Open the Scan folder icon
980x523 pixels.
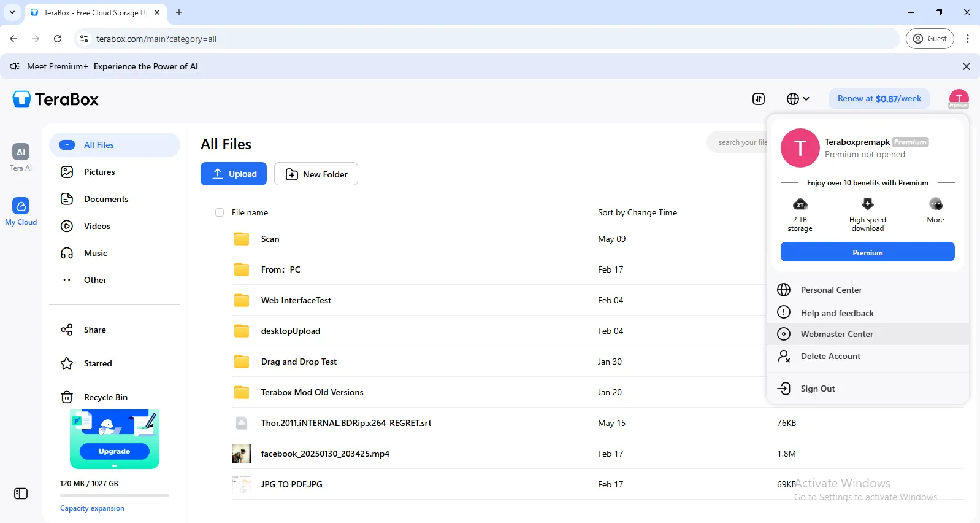242,239
